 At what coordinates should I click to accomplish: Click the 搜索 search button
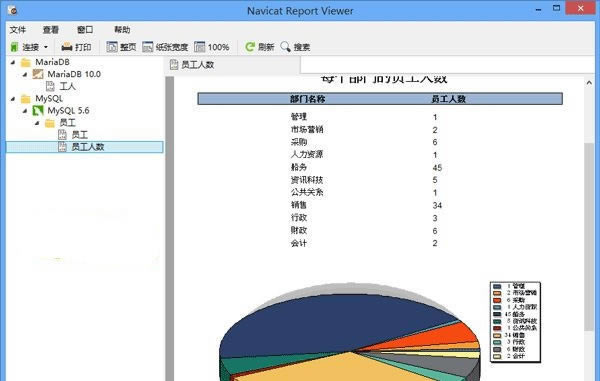coord(295,47)
